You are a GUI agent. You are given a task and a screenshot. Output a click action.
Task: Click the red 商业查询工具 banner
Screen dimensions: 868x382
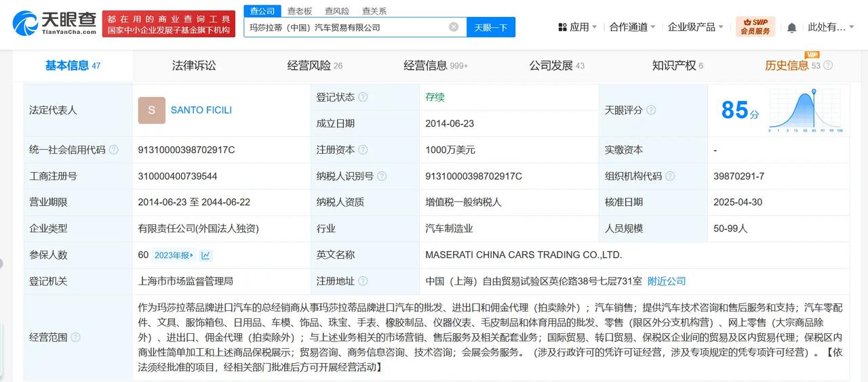[x=169, y=24]
